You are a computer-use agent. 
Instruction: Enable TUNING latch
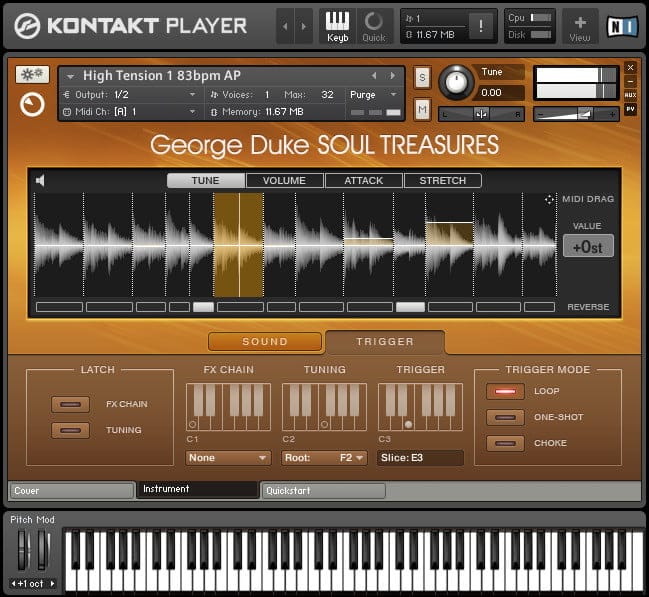point(70,430)
